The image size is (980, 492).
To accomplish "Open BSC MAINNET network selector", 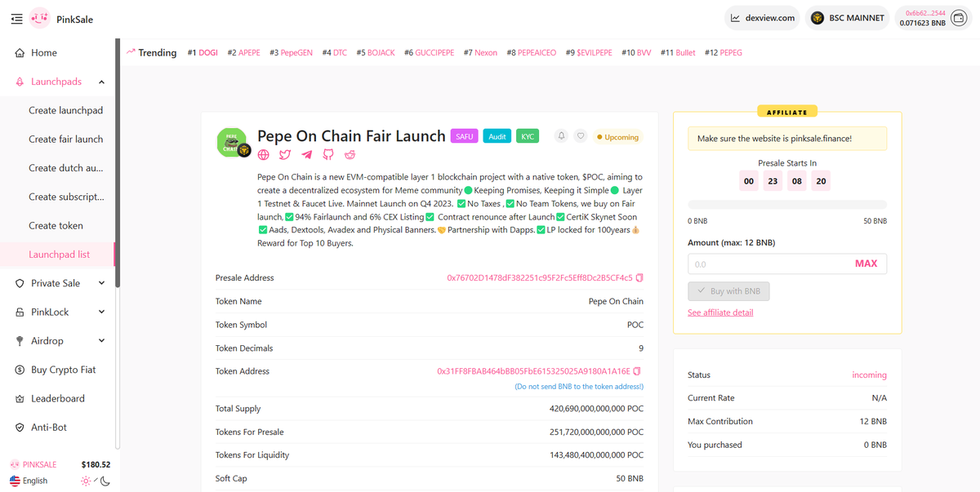I will (849, 18).
